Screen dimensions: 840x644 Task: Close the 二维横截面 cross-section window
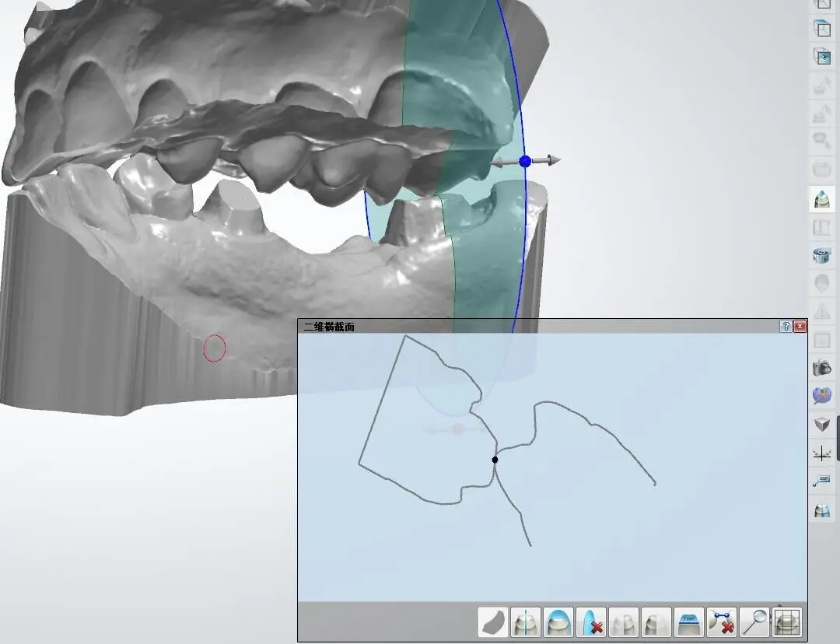(800, 326)
